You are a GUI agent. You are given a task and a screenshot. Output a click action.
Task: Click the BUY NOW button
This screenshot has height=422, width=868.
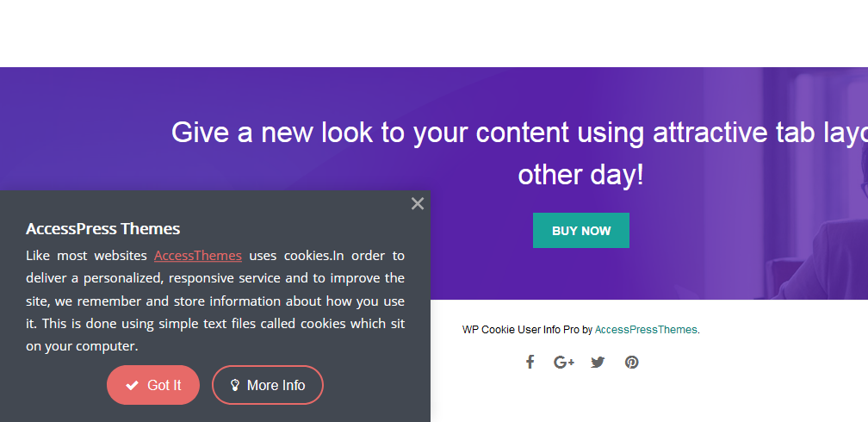coord(581,231)
